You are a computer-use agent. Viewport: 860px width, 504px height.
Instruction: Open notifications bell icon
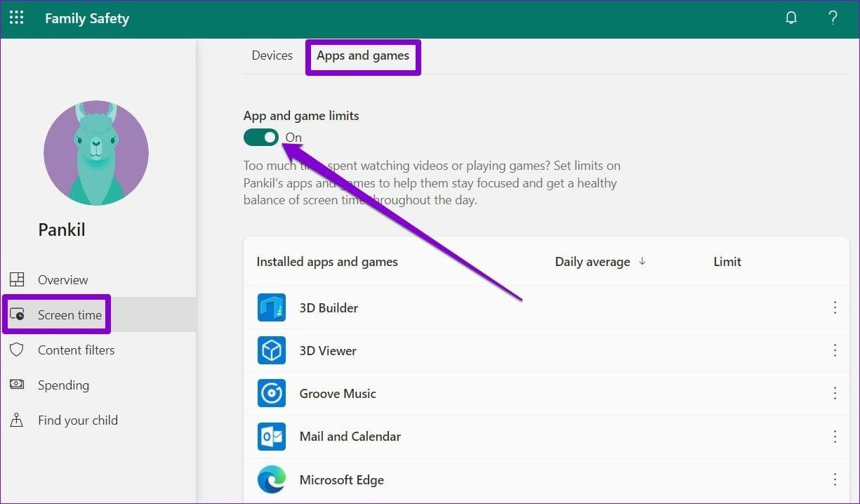point(791,18)
